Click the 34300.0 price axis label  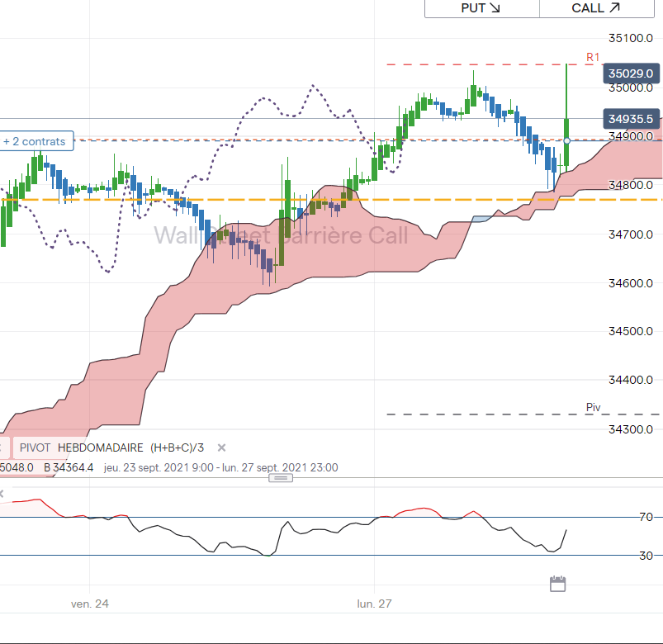click(x=631, y=429)
